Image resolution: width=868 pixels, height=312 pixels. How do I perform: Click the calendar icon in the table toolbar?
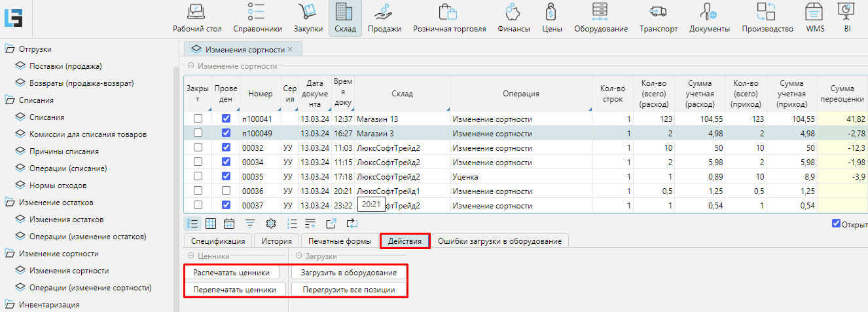(x=229, y=224)
